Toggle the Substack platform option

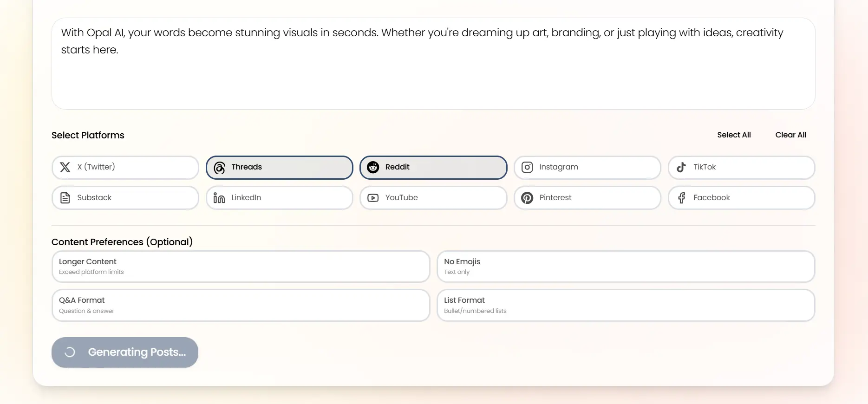tap(125, 198)
